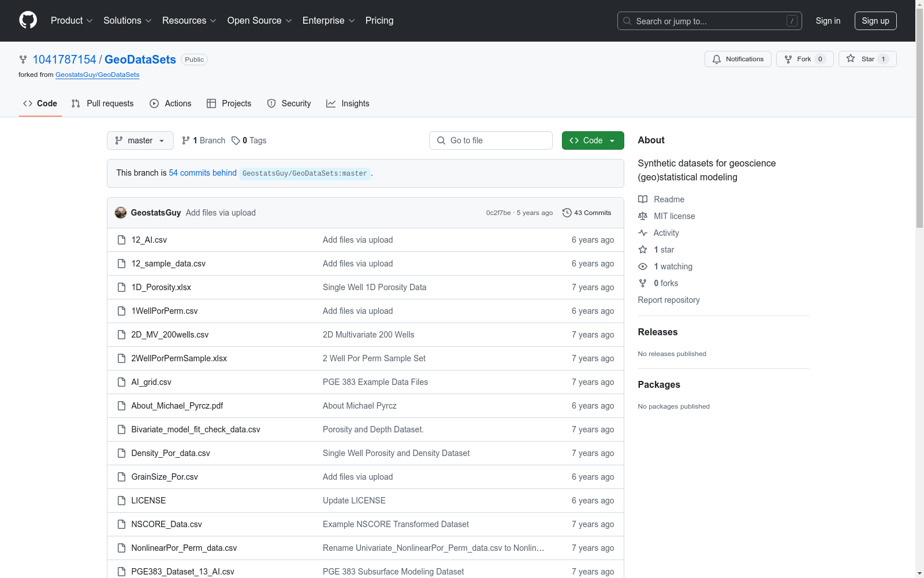924x578 pixels.
Task: Switch to the Insights tab
Action: pyautogui.click(x=348, y=103)
